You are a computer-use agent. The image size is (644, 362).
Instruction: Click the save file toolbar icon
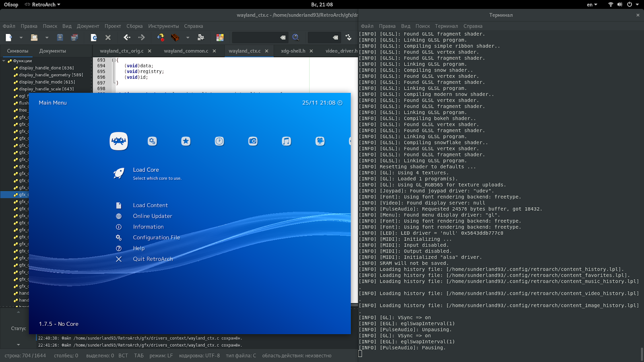(60, 37)
